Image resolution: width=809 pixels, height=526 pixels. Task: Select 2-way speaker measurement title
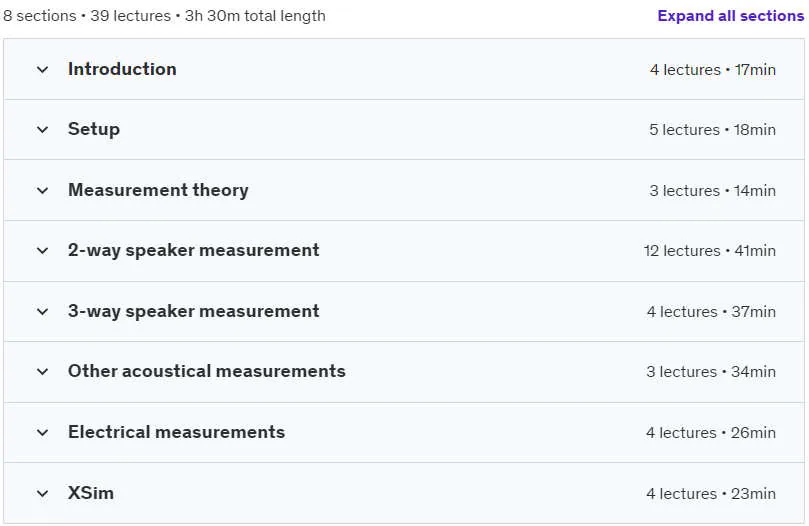(x=193, y=250)
